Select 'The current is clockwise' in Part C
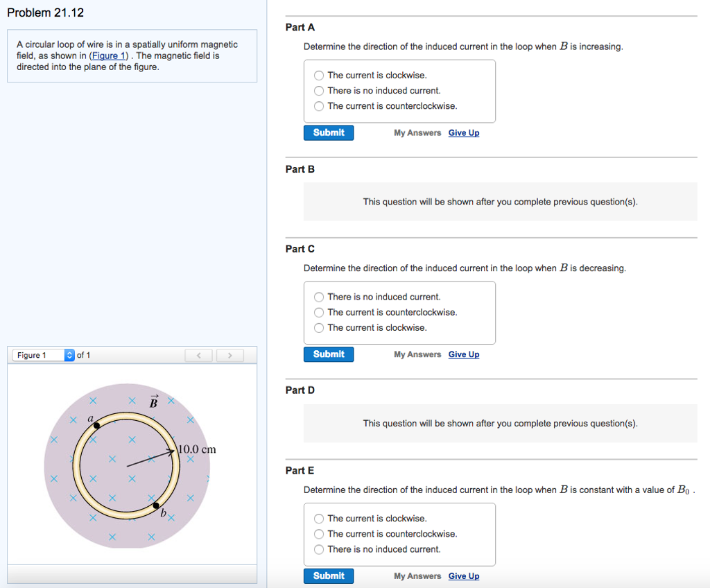This screenshot has width=710, height=588. [x=319, y=327]
